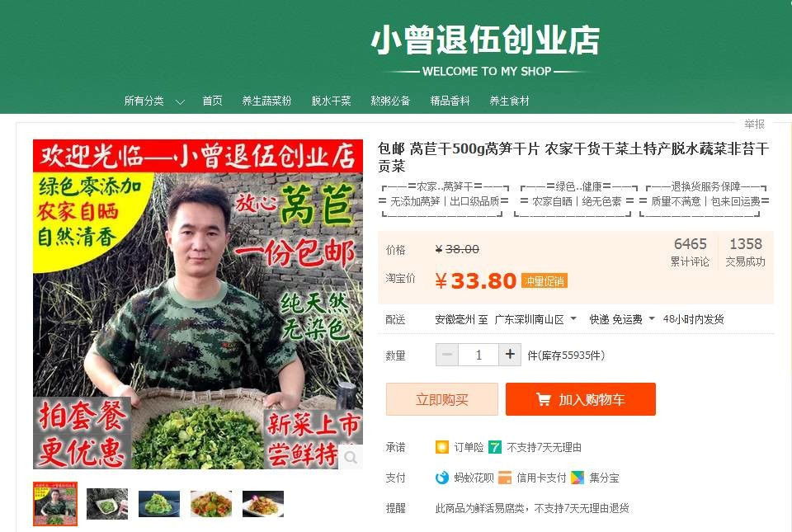Viewport: 792px width, 532px height.
Task: Click the 立即购买 button
Action: coord(442,399)
